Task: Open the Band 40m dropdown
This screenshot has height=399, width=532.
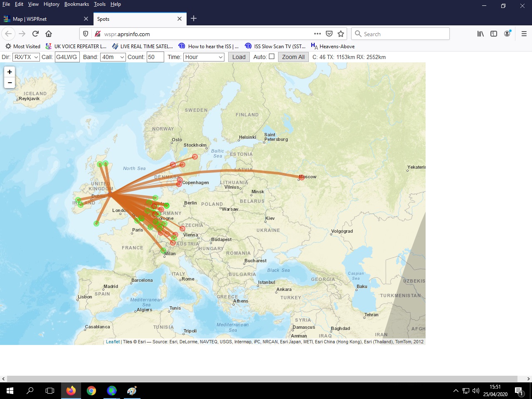Action: (x=113, y=57)
